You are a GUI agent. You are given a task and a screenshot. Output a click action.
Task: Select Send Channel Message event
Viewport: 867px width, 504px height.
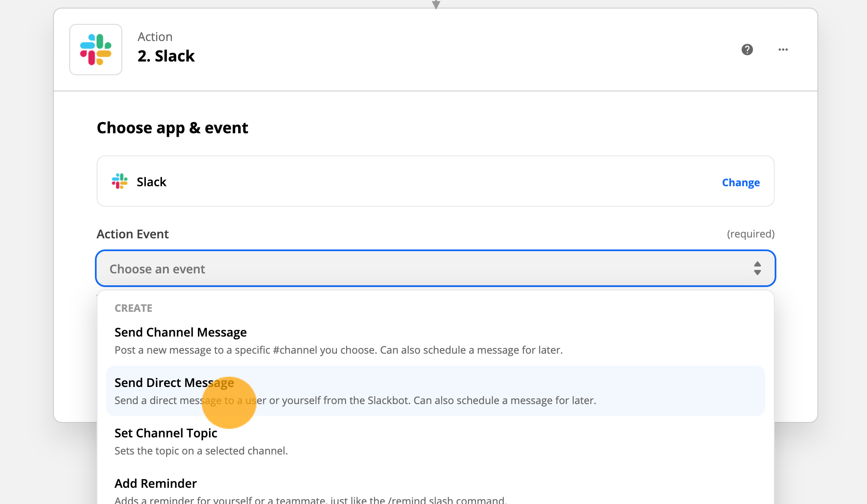tap(435, 340)
